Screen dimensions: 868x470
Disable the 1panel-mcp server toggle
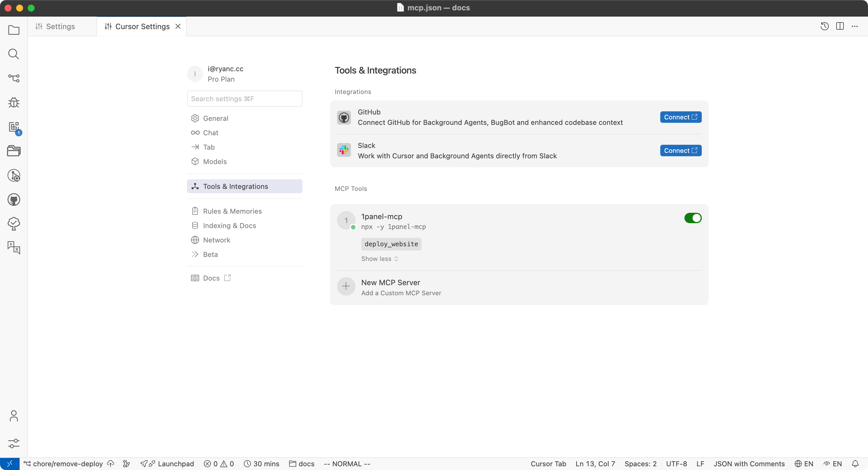[x=693, y=218]
